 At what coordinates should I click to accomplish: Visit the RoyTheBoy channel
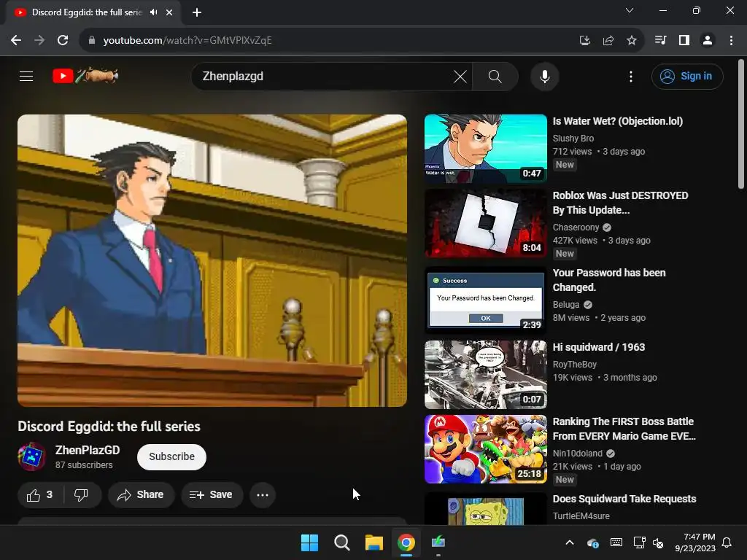(575, 365)
